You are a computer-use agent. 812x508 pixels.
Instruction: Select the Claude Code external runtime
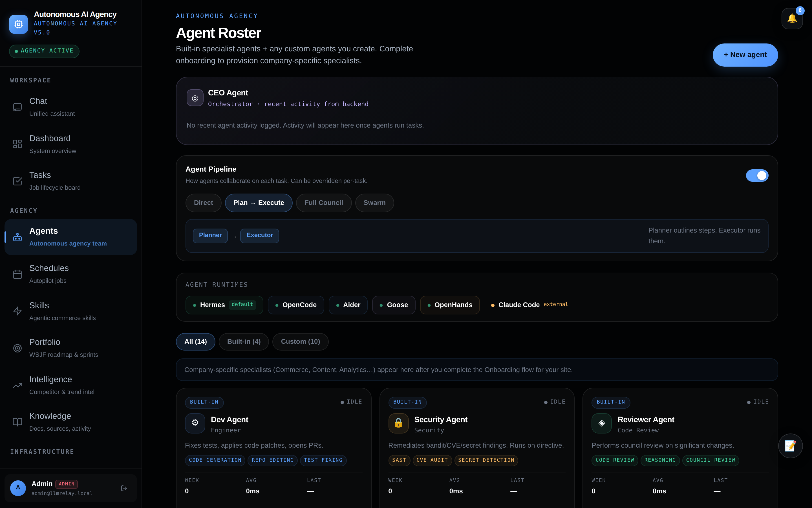(529, 305)
